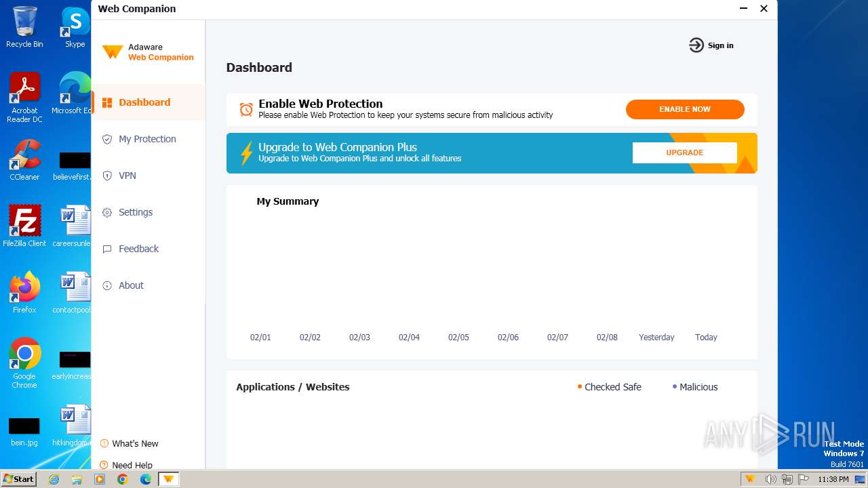The width and height of the screenshot is (868, 488).
Task: Click the Yesterday chart label
Action: 656,337
